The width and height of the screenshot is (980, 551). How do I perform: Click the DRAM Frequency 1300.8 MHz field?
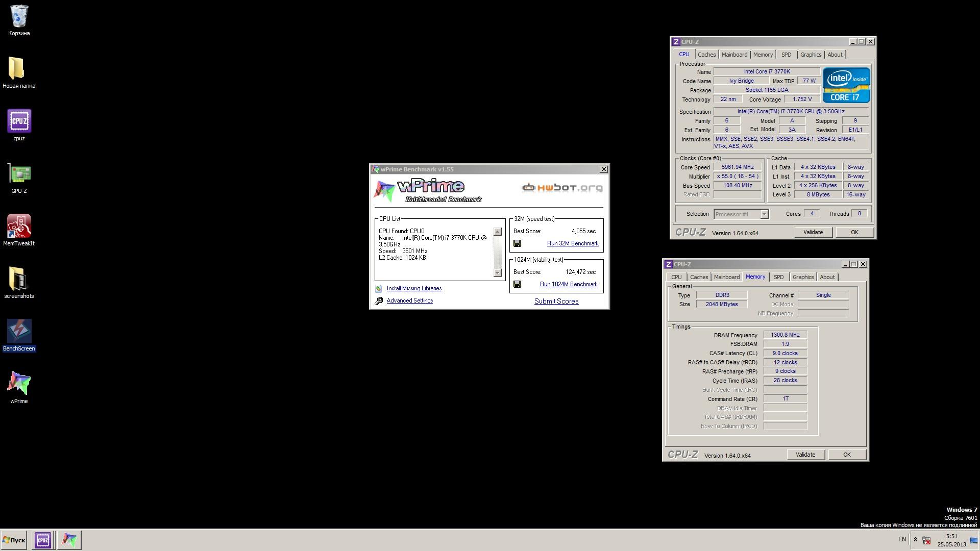pos(785,335)
